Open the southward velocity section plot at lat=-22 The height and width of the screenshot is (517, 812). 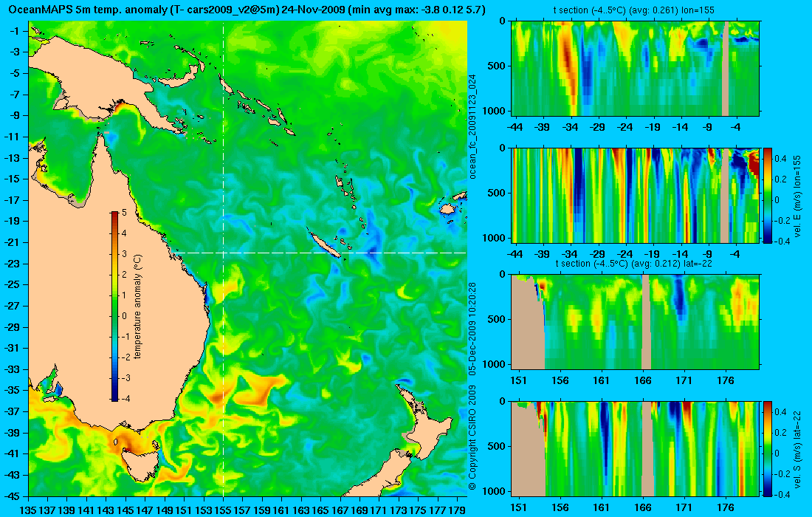tap(635, 448)
